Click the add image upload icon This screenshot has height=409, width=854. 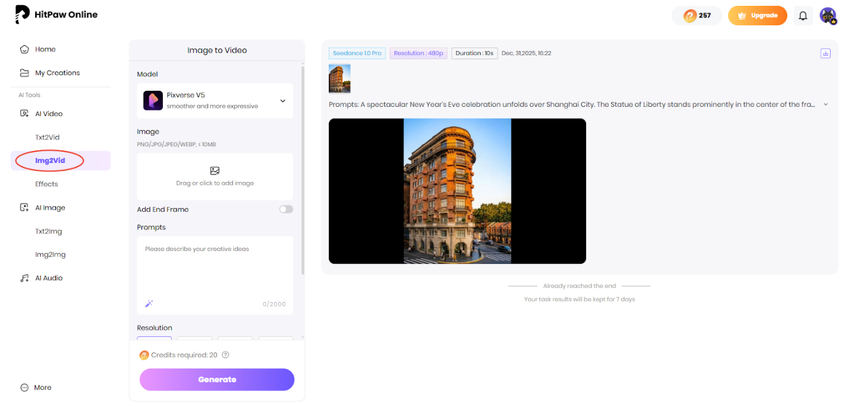[215, 171]
